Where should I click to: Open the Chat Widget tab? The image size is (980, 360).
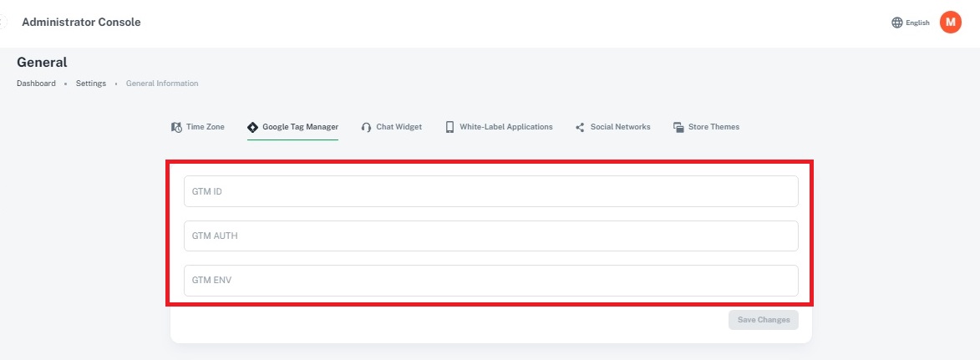399,127
